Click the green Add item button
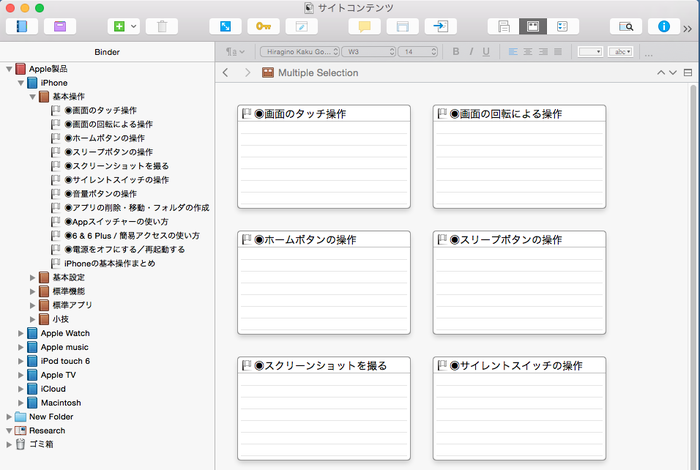Image resolution: width=700 pixels, height=470 pixels. coord(119,26)
